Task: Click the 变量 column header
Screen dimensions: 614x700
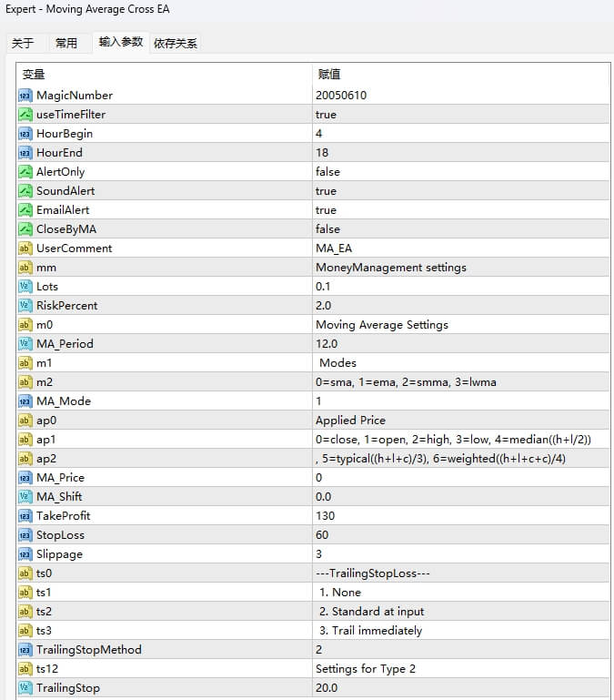Action: 164,75
